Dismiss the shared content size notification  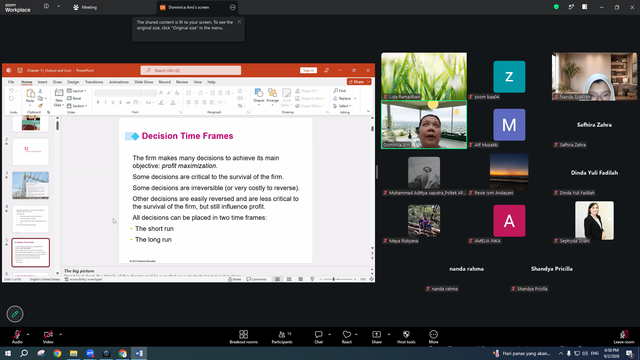[x=239, y=22]
